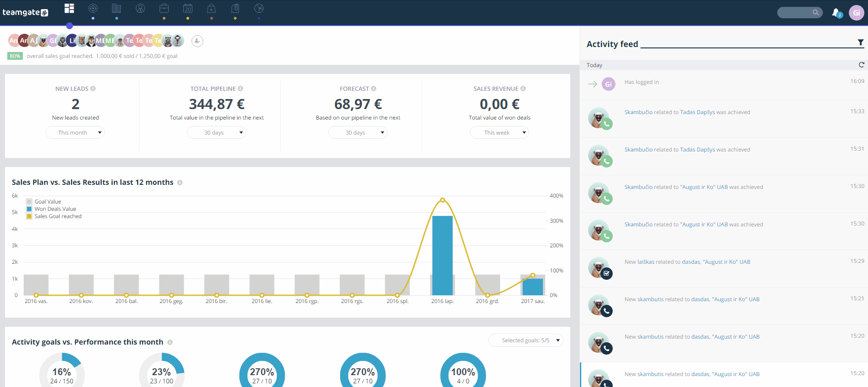Click the '2016 lap.' axis label

pos(442,301)
